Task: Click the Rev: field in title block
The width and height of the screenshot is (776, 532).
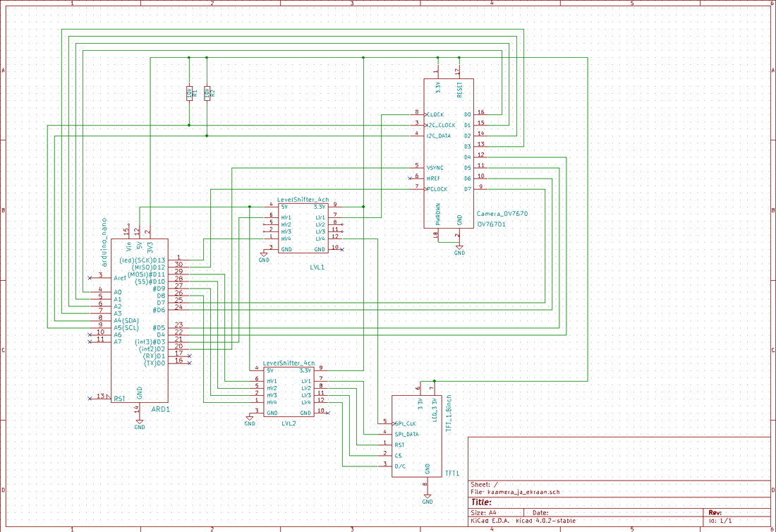Action: (x=715, y=513)
